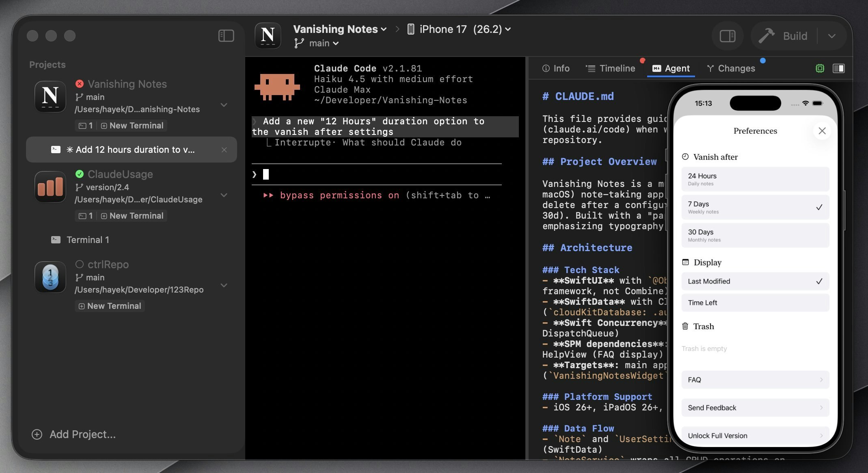Open the Vanishing Notes project app icon

[50, 96]
